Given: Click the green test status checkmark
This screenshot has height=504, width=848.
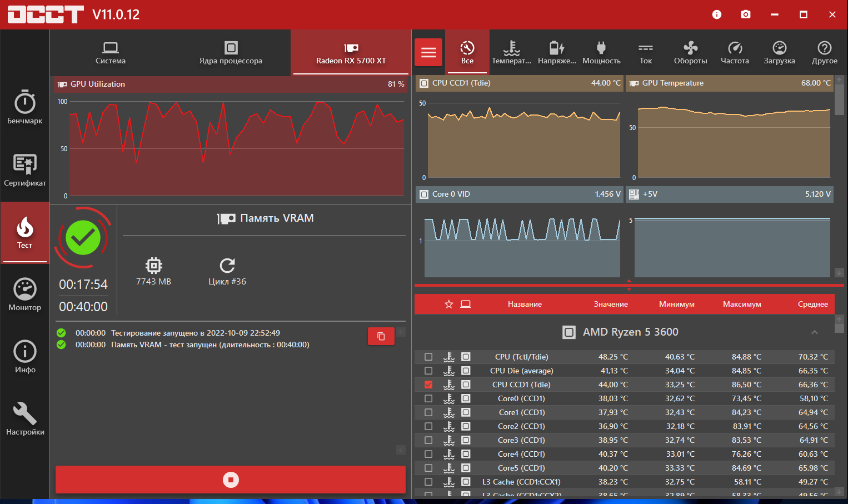Looking at the screenshot, I should (x=83, y=238).
